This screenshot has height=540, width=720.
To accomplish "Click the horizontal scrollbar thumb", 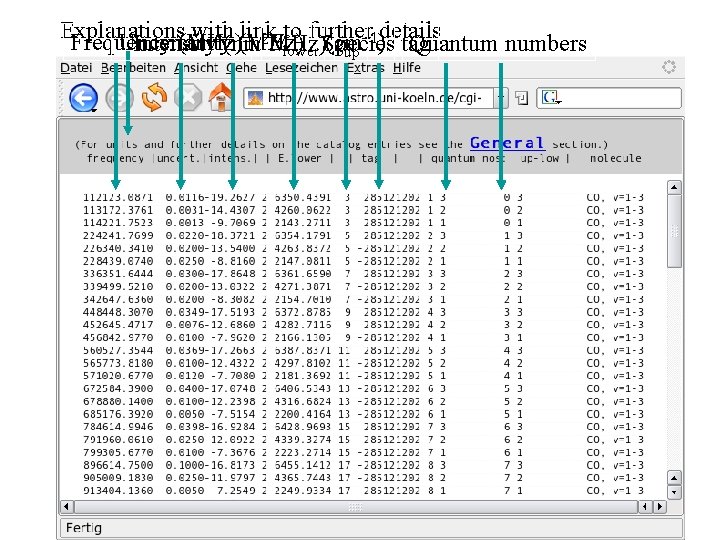I will (x=356, y=507).
